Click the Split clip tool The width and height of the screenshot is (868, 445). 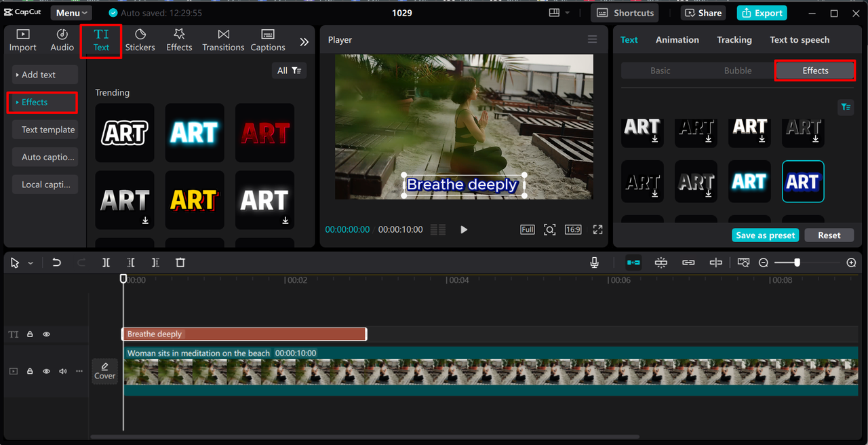[106, 263]
